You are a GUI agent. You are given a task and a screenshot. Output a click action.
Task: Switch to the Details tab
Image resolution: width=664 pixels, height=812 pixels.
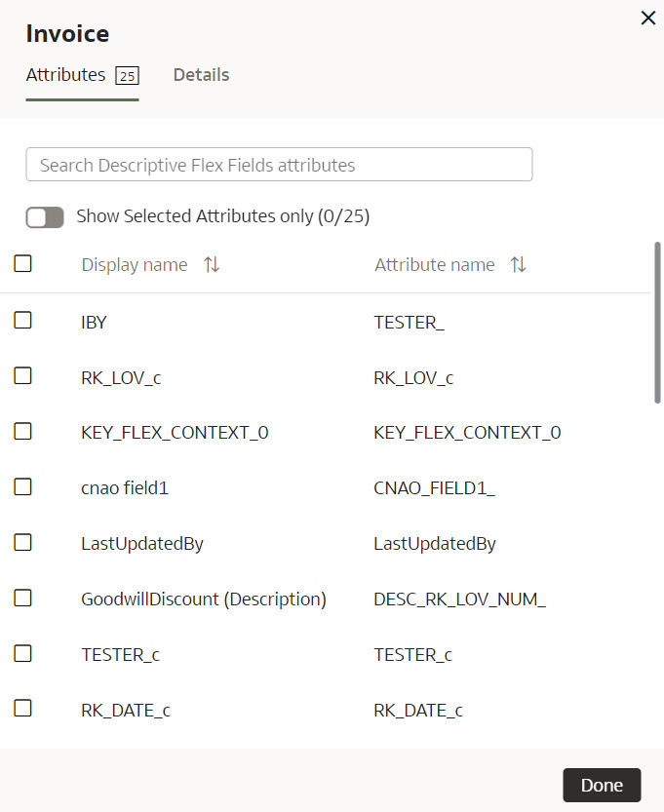[201, 74]
